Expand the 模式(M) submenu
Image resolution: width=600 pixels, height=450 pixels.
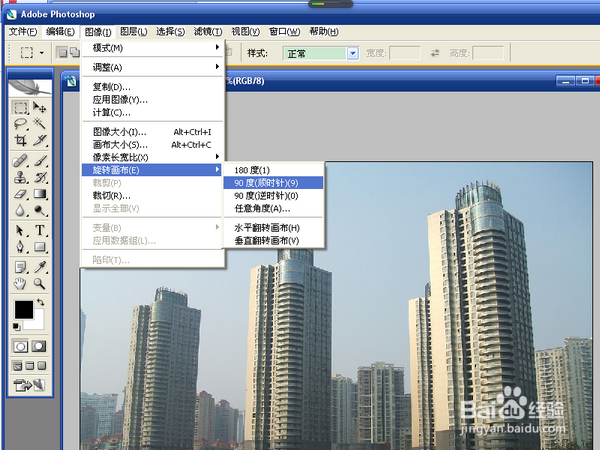[152, 48]
